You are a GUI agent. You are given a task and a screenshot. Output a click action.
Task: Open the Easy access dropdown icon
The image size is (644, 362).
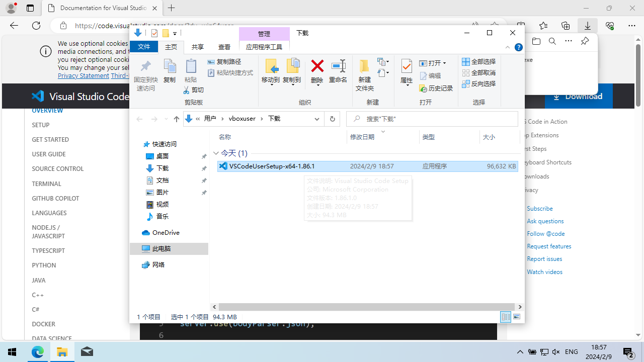click(383, 73)
